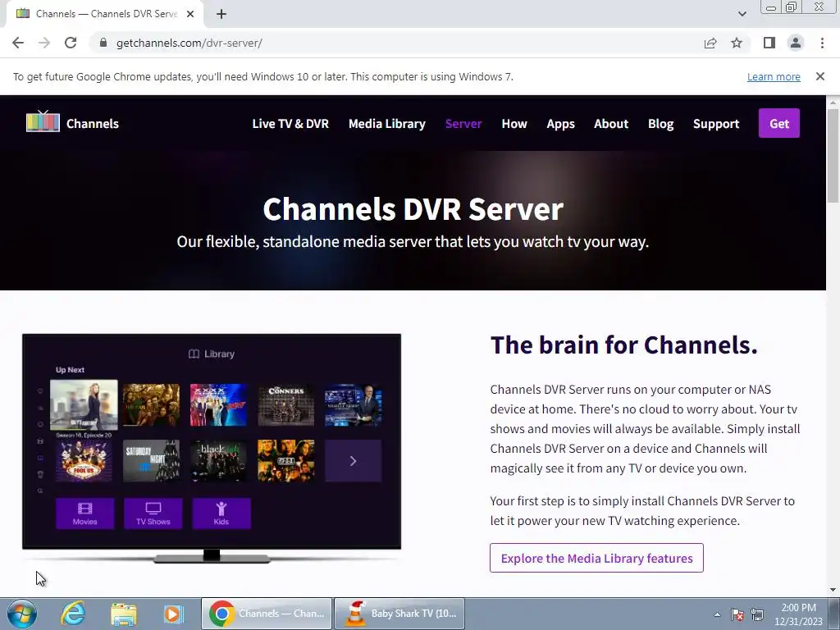Open the How nav item

[x=514, y=124]
